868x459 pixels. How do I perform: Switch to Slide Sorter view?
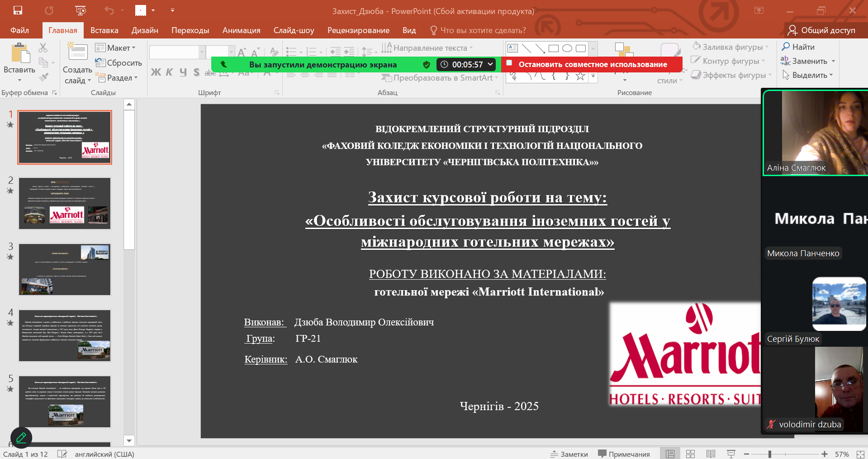click(x=690, y=454)
